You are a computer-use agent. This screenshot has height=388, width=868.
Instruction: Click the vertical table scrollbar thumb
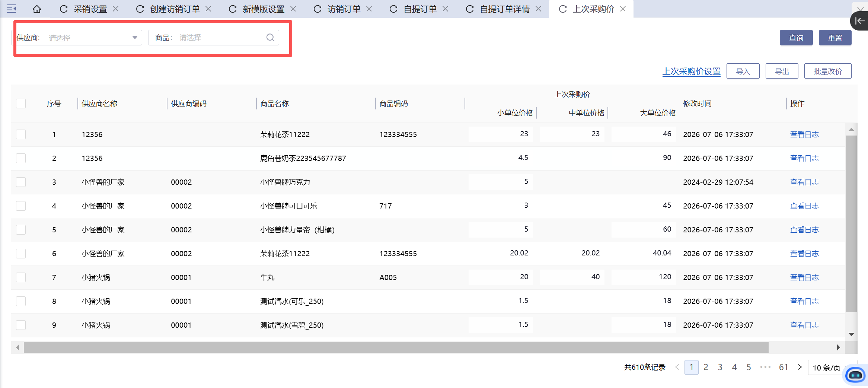(x=851, y=223)
